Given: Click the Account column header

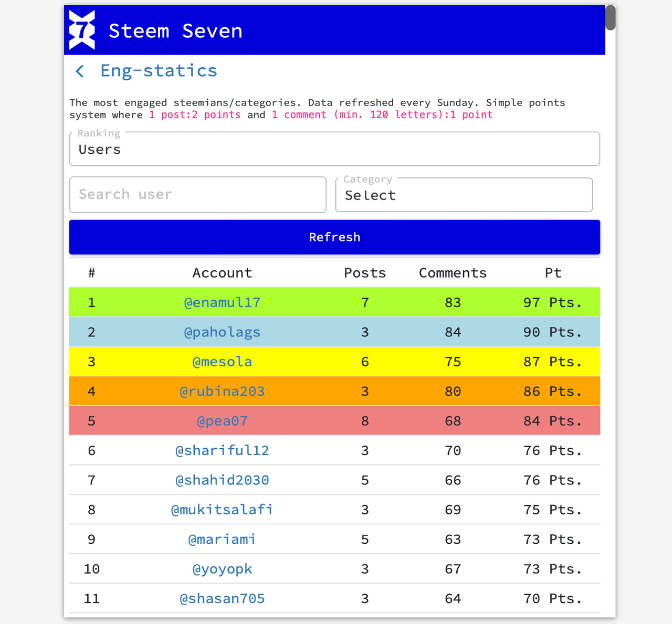Looking at the screenshot, I should coord(222,273).
